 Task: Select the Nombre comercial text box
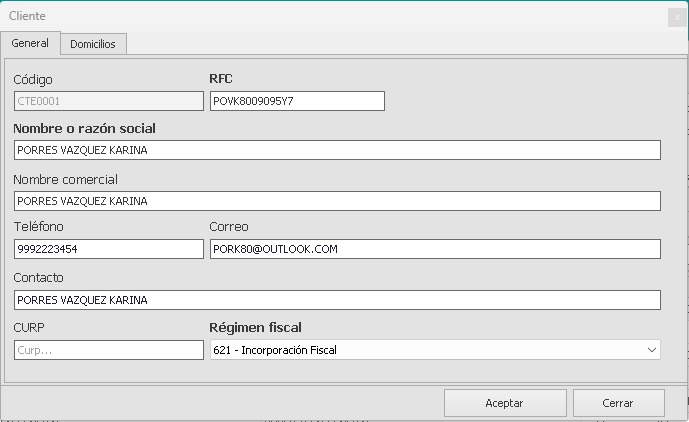pos(337,201)
